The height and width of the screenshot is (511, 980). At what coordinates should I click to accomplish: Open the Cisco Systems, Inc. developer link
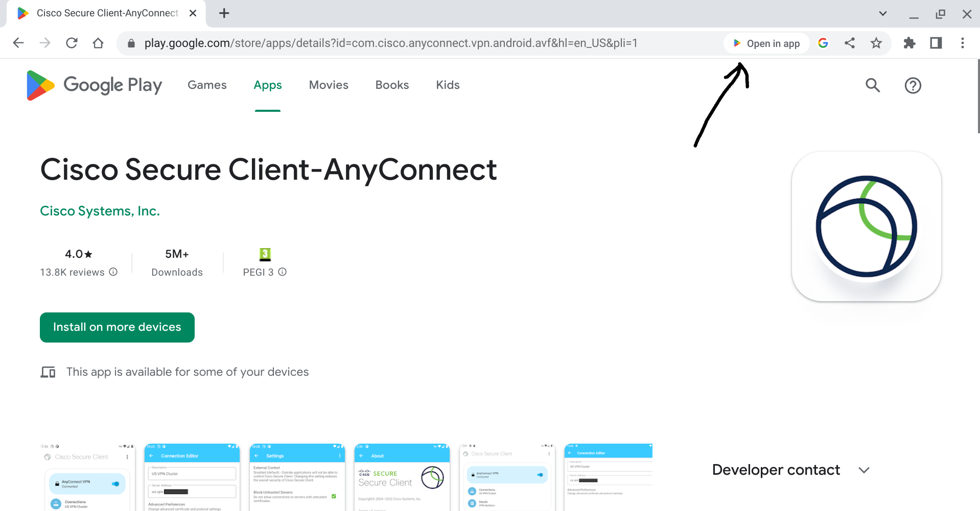point(100,211)
